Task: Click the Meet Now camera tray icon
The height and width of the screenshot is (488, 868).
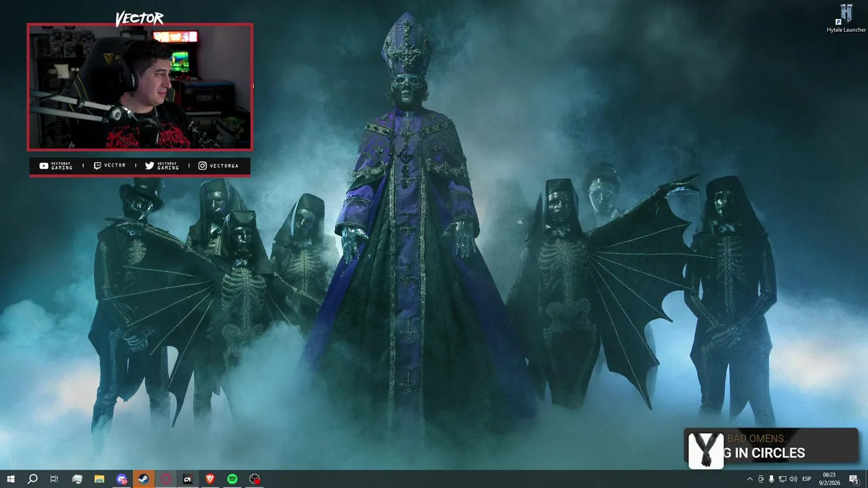Action: [760, 479]
